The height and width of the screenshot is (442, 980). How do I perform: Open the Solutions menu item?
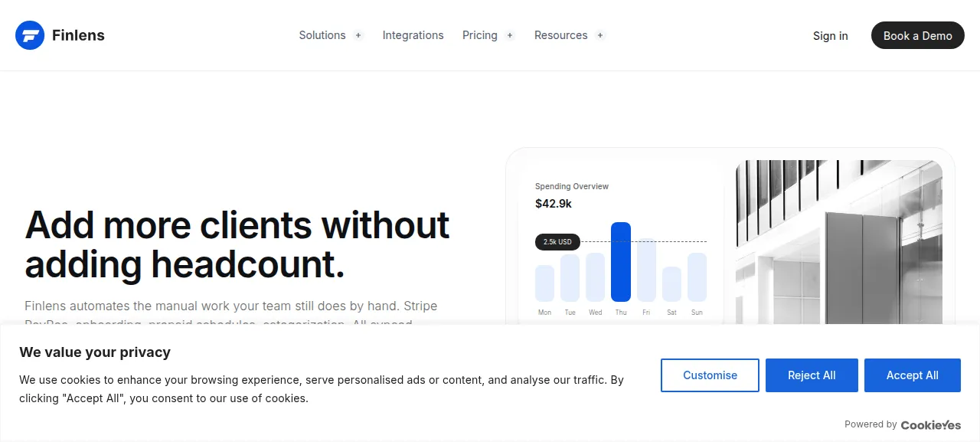[322, 35]
